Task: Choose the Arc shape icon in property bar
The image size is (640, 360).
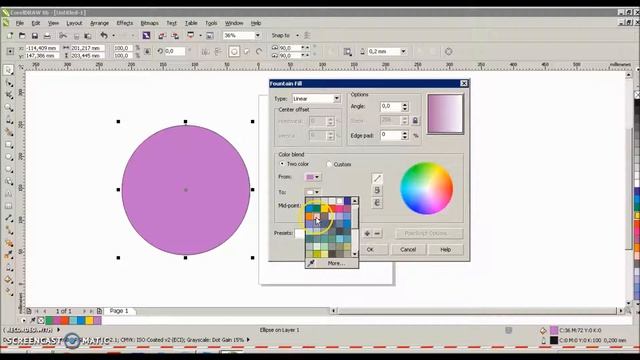Action: pyautogui.click(x=259, y=51)
